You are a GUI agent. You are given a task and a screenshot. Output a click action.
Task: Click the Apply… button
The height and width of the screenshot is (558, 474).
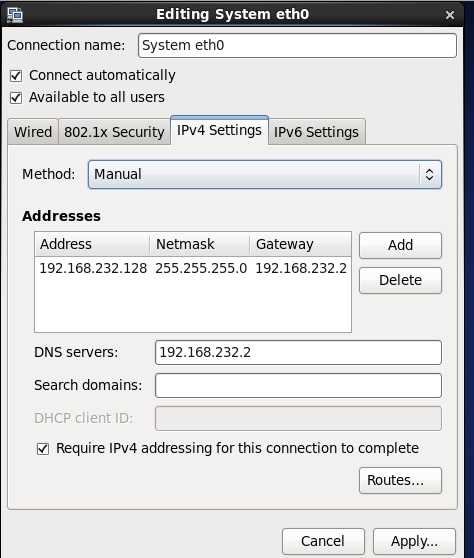(414, 541)
